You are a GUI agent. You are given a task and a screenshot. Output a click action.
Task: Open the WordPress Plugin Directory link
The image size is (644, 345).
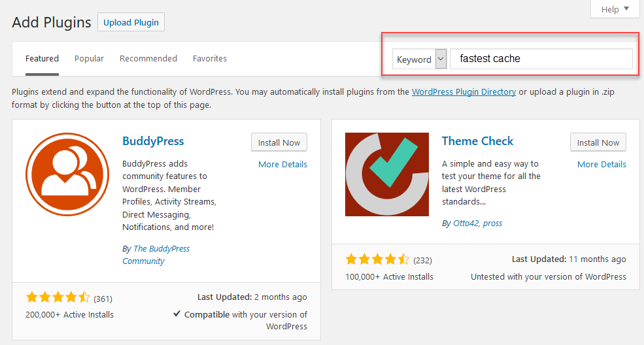(x=464, y=92)
